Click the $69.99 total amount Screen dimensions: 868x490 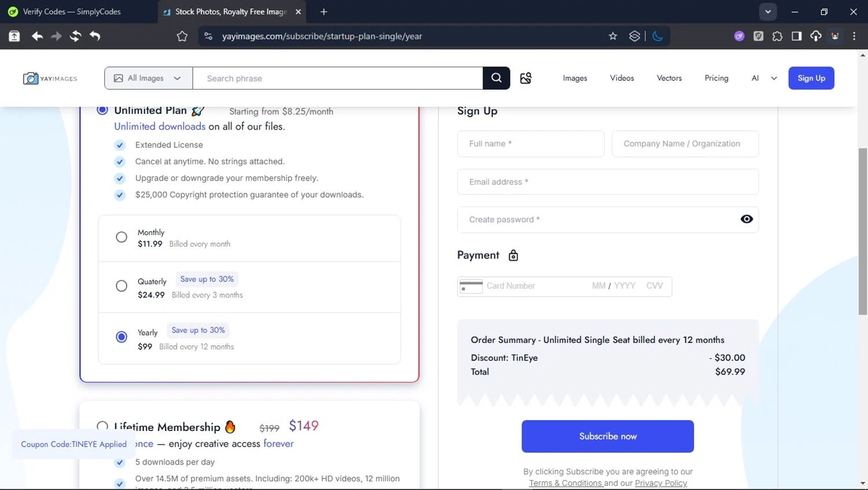click(x=730, y=371)
